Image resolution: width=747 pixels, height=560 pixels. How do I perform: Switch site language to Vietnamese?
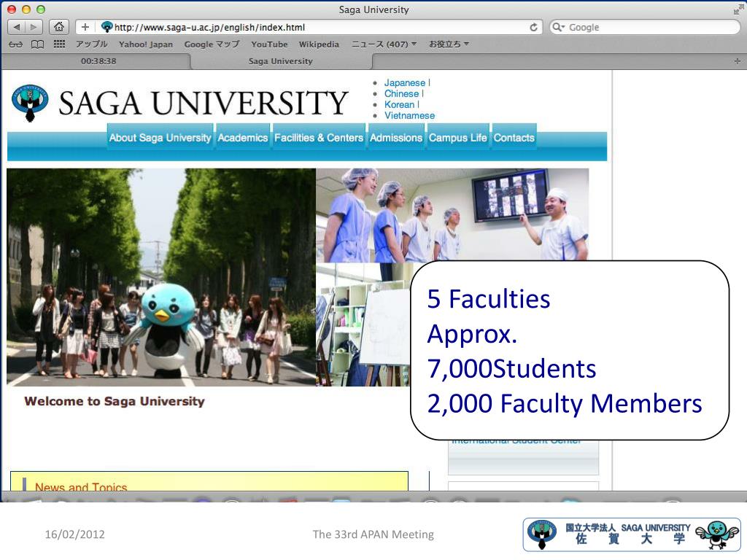point(410,116)
